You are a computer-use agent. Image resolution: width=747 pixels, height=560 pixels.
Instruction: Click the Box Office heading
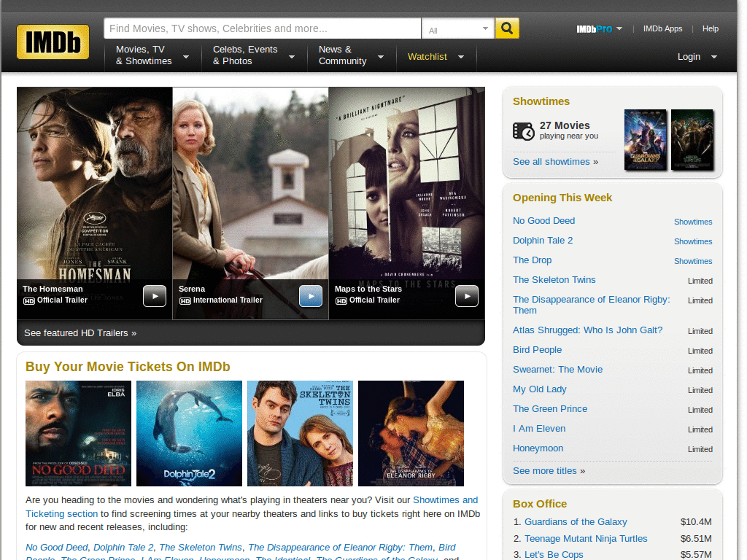click(x=539, y=504)
